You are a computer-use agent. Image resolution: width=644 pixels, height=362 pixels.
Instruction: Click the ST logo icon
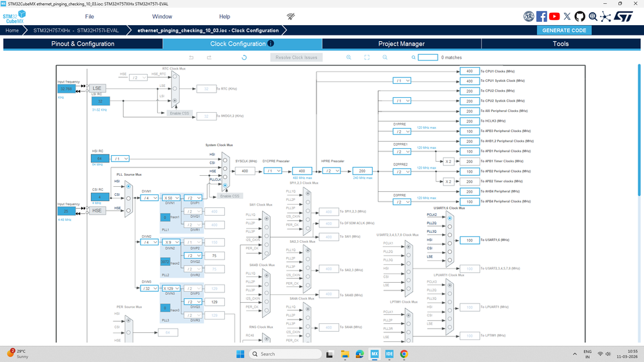[623, 16]
